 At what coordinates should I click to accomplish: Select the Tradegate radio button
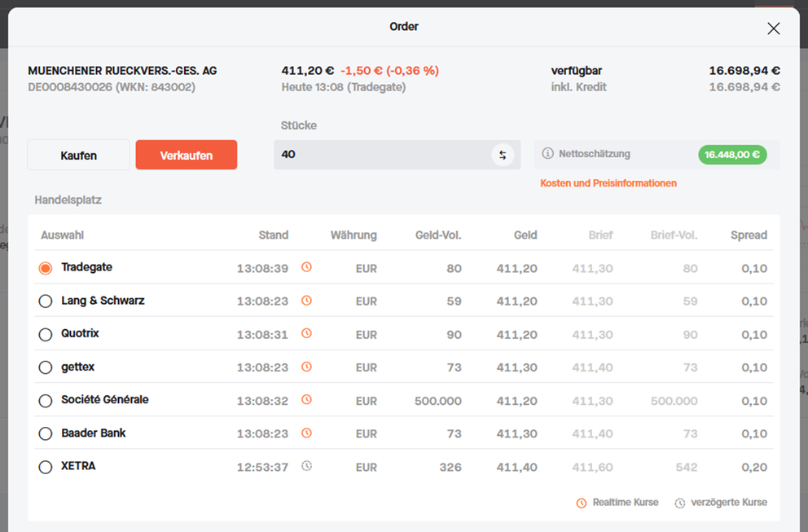(46, 268)
